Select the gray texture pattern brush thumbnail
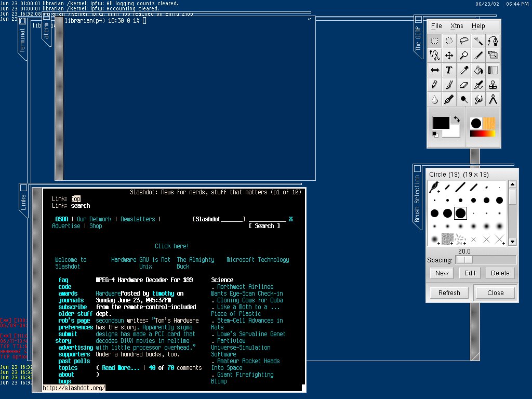532x399 pixels. pos(447,239)
